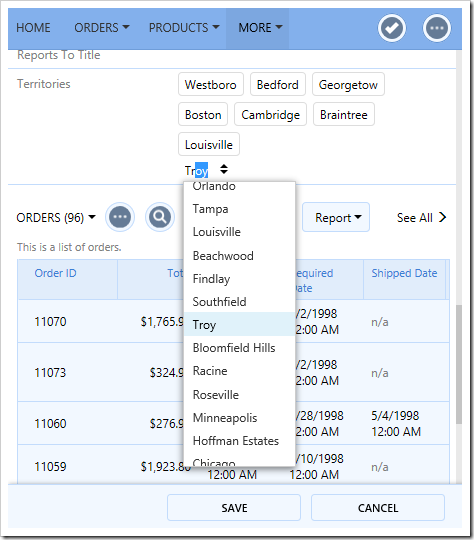
Task: Open the header more-options ellipsis icon
Action: click(x=436, y=28)
